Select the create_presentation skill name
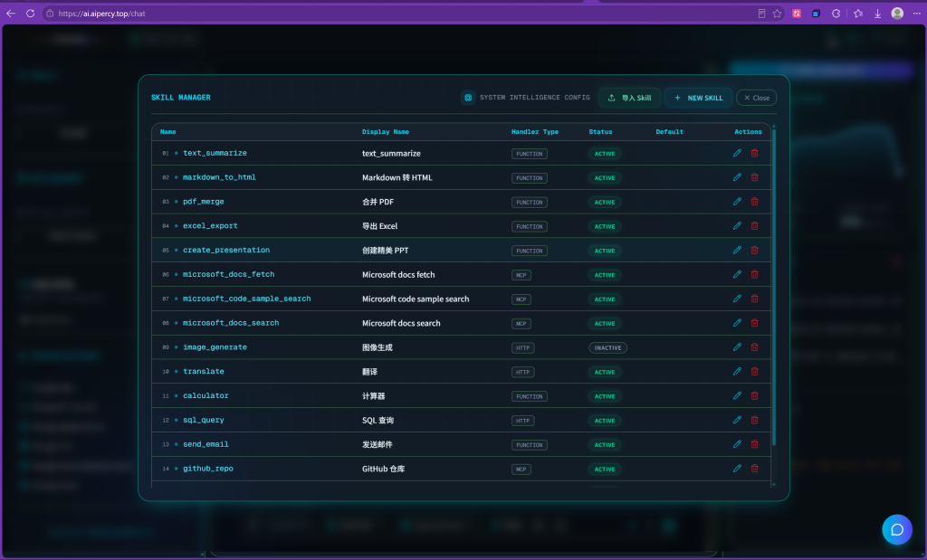Screen dimensions: 927x560 tap(226, 250)
